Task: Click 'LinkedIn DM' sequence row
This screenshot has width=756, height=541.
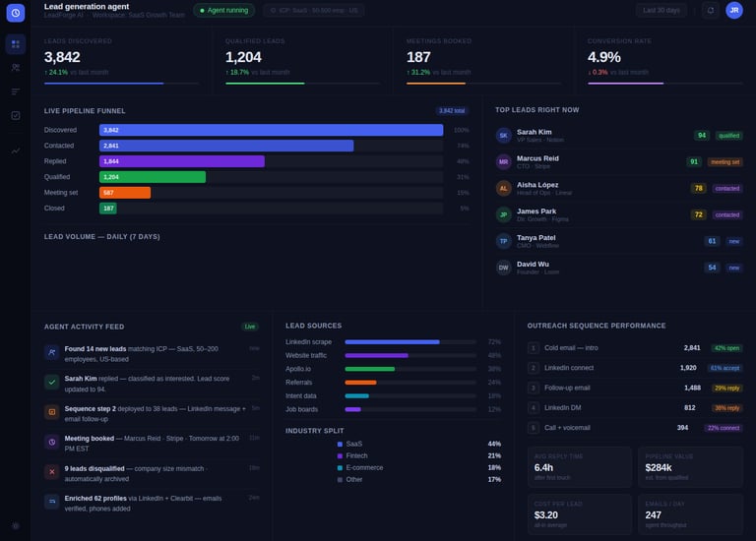Action: [635, 407]
